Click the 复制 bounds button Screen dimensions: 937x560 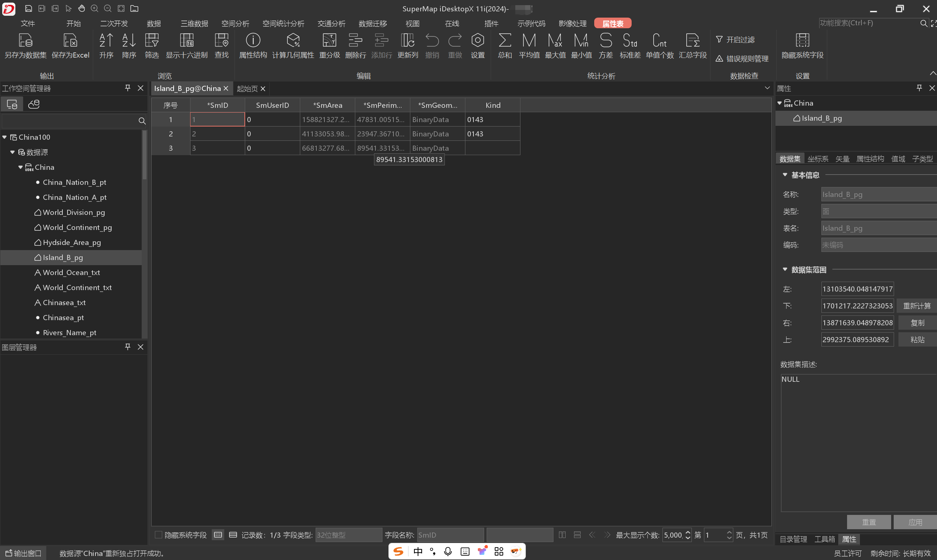point(916,323)
